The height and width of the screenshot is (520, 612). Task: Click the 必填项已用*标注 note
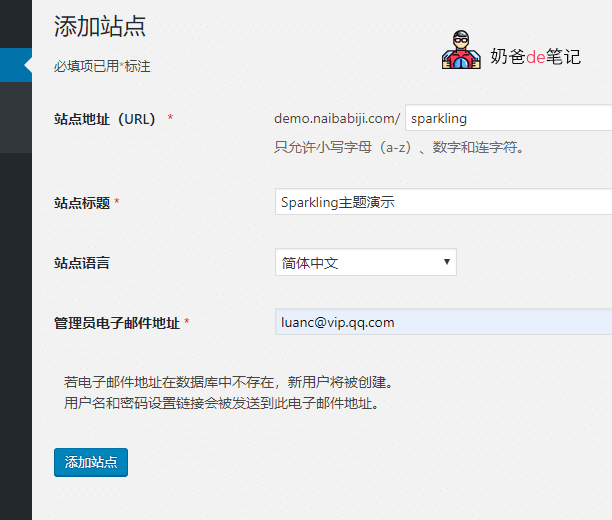[x=102, y=66]
